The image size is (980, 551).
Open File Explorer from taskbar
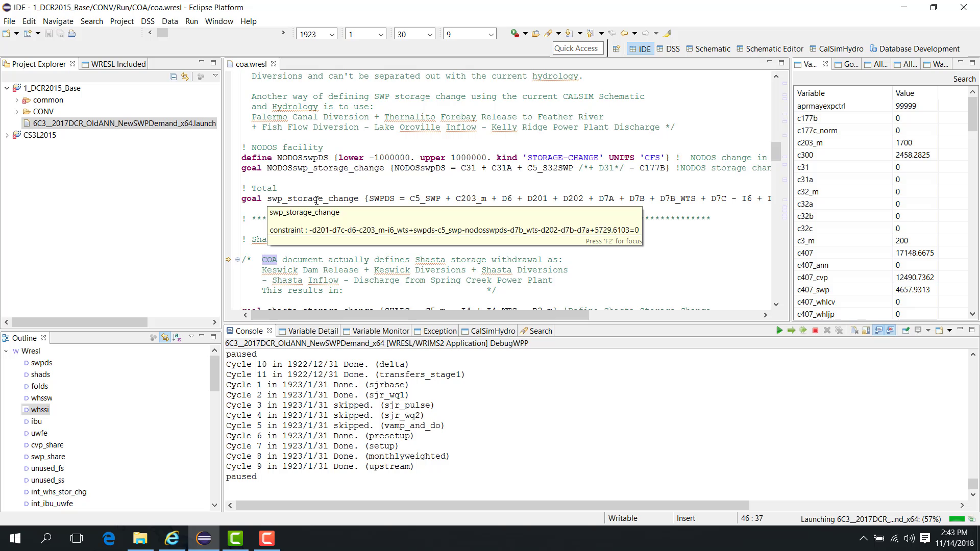(140, 538)
